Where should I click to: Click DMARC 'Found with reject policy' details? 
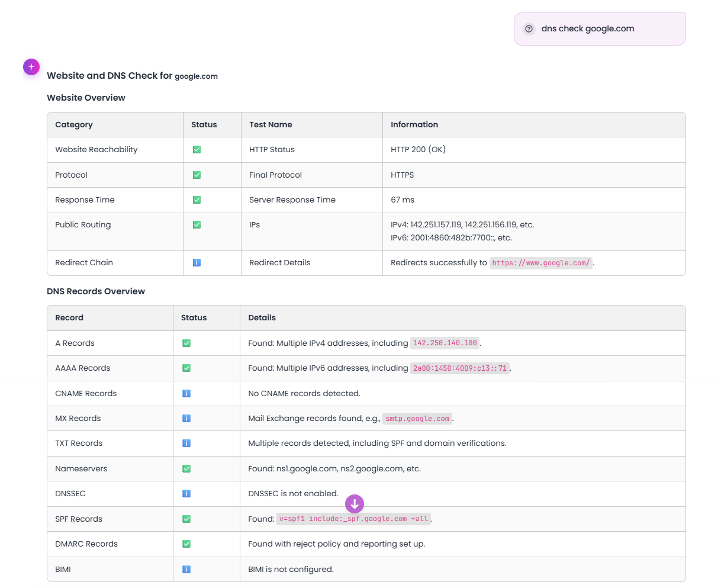(x=336, y=544)
